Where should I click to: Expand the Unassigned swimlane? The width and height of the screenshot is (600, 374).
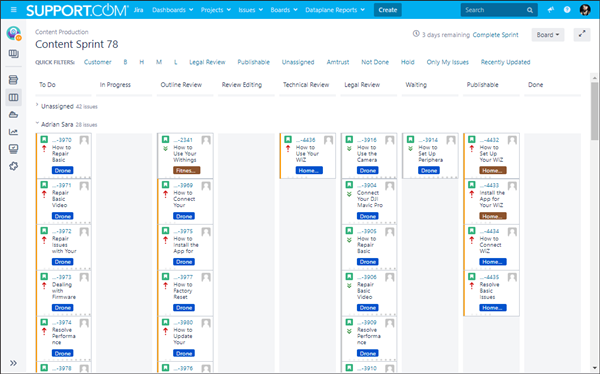(x=37, y=106)
